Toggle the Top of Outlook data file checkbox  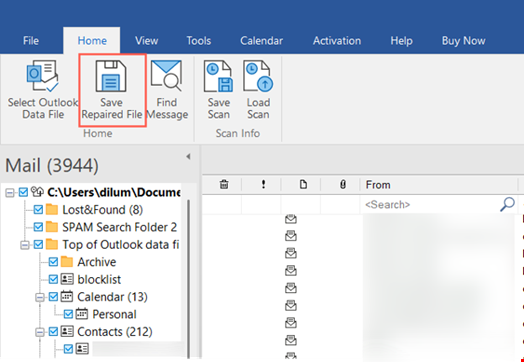point(38,245)
